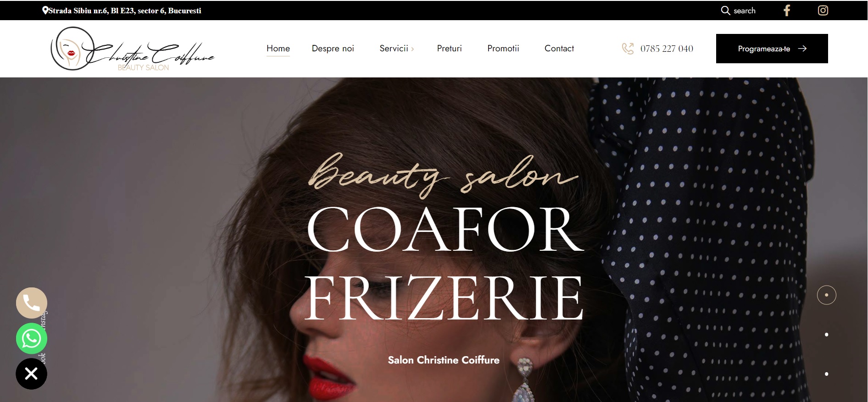The image size is (868, 402).
Task: Switch to the third slide dot
Action: [827, 374]
